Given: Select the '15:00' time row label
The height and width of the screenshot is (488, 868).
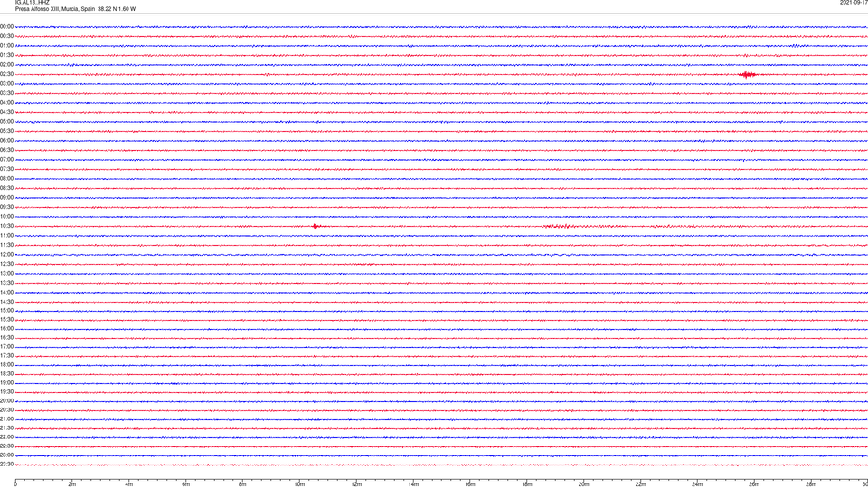Looking at the screenshot, I should [x=6, y=311].
